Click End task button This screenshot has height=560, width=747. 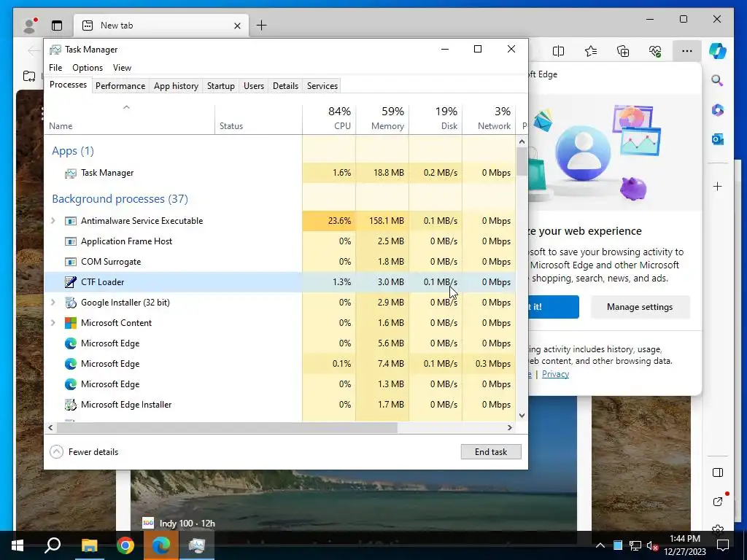pos(491,452)
